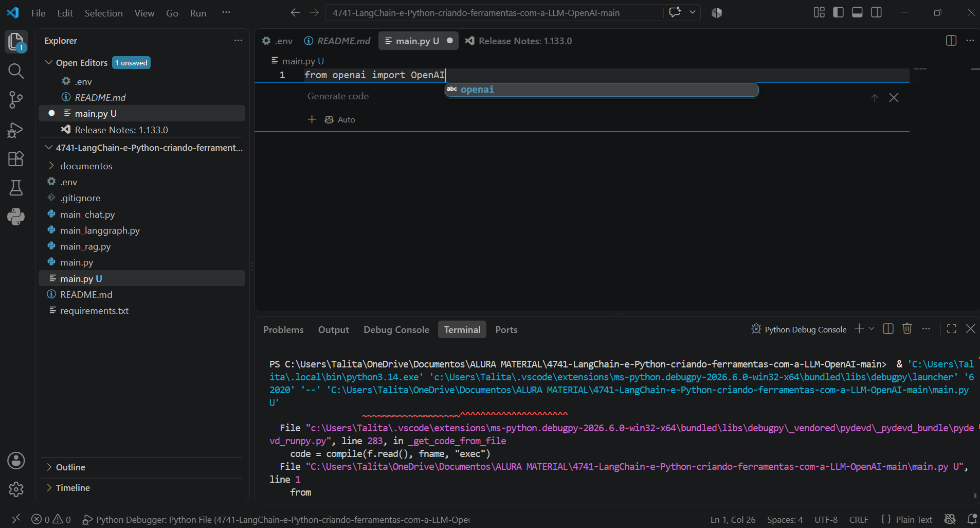Click Python Debugger status bar entry

pyautogui.click(x=276, y=519)
